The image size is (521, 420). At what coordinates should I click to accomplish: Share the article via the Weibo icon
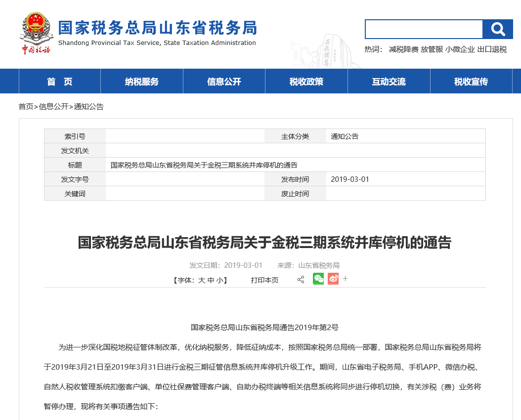(x=333, y=279)
